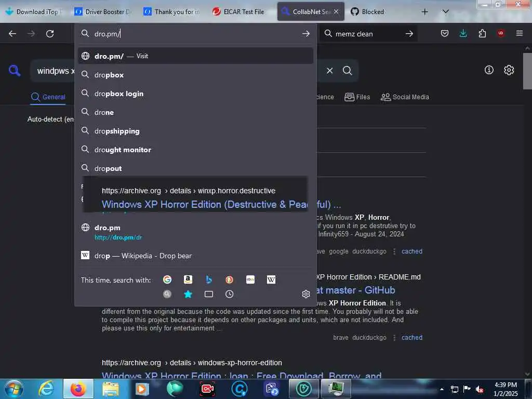532x399 pixels.
Task: Close the CollabNet Search tab
Action: pos(336,12)
